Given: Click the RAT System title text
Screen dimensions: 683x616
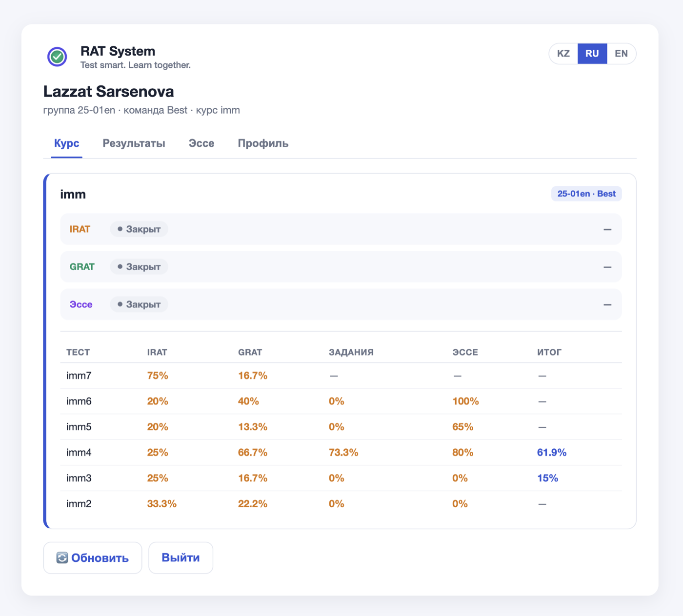Looking at the screenshot, I should tap(118, 51).
